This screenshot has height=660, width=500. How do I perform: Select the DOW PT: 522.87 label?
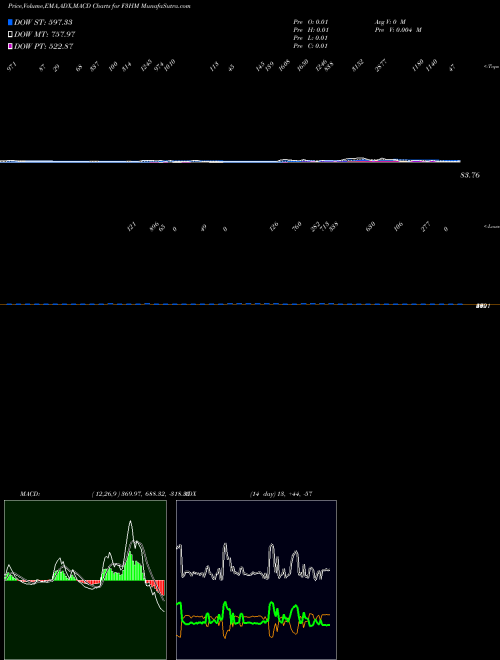43,46
